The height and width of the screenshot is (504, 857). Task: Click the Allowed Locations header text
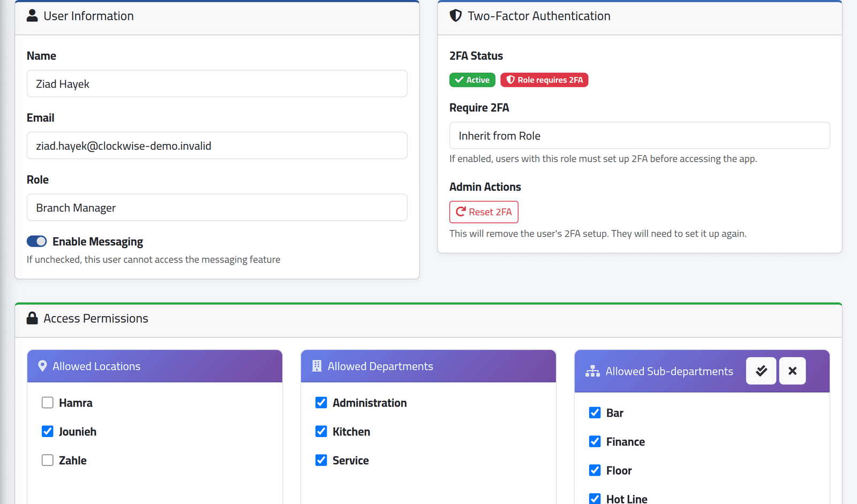(x=96, y=366)
